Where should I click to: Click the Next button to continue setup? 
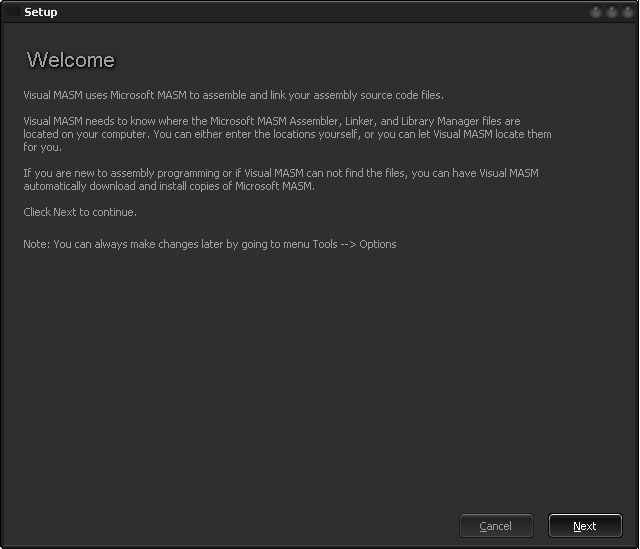click(585, 526)
